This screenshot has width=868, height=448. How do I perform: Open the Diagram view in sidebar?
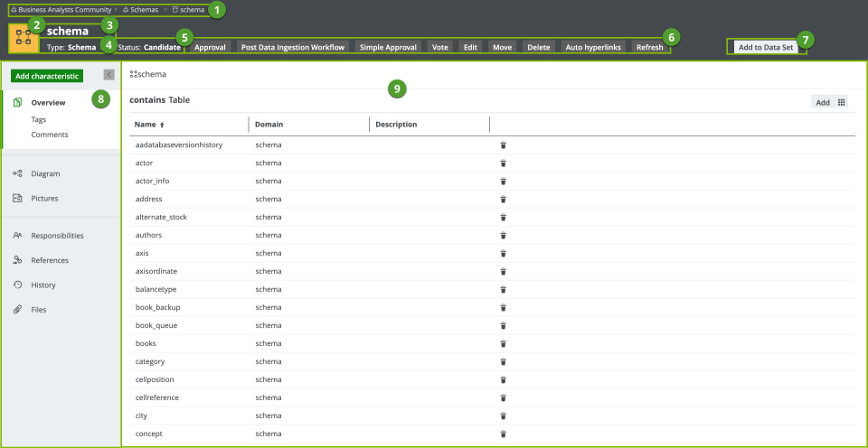45,173
